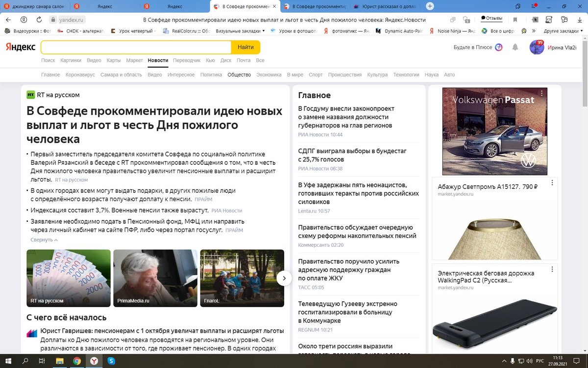This screenshot has height=368, width=588.
Task: Open the Noise Ninja bookmark
Action: tap(452, 31)
